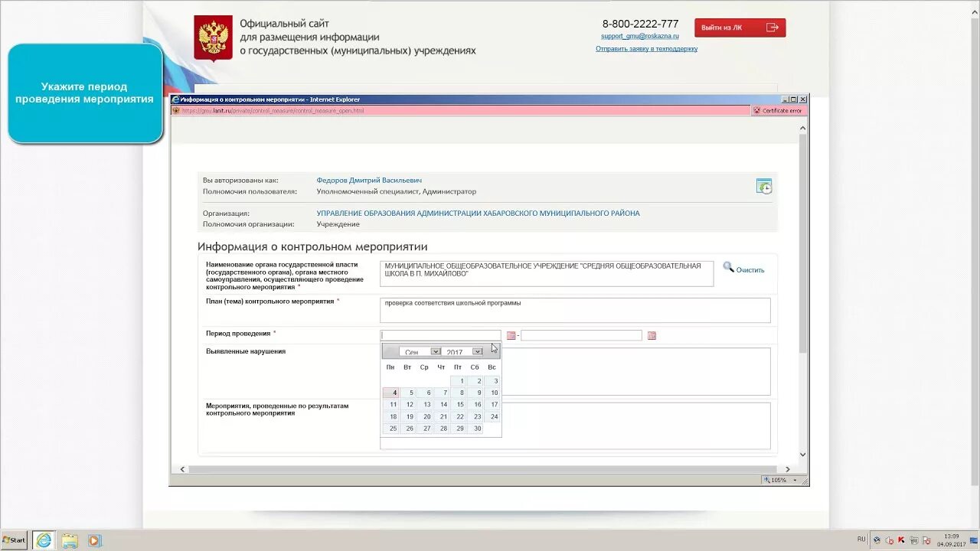Click the RU language indicator on the taskbar
The image size is (980, 551).
861,540
